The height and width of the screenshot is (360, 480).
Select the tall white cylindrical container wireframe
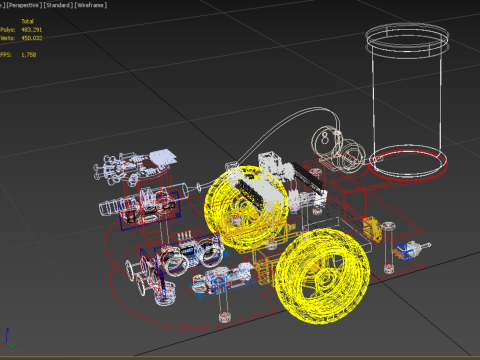(407, 100)
